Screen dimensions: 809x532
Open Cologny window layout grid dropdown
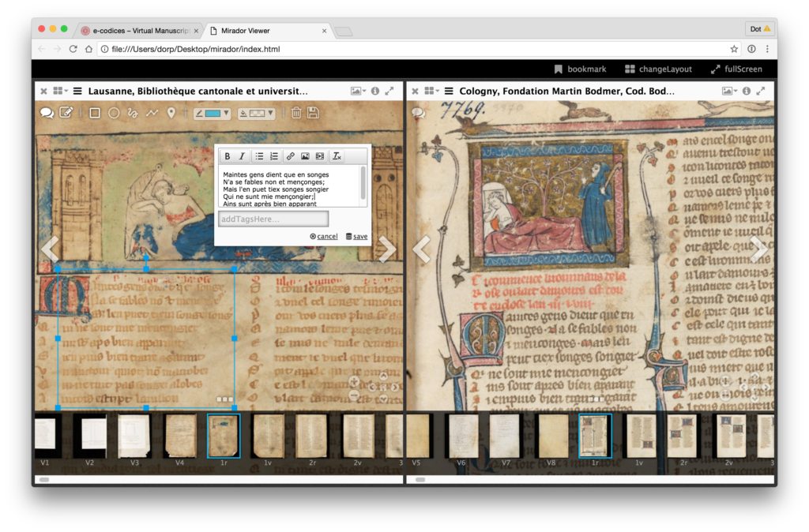point(432,91)
